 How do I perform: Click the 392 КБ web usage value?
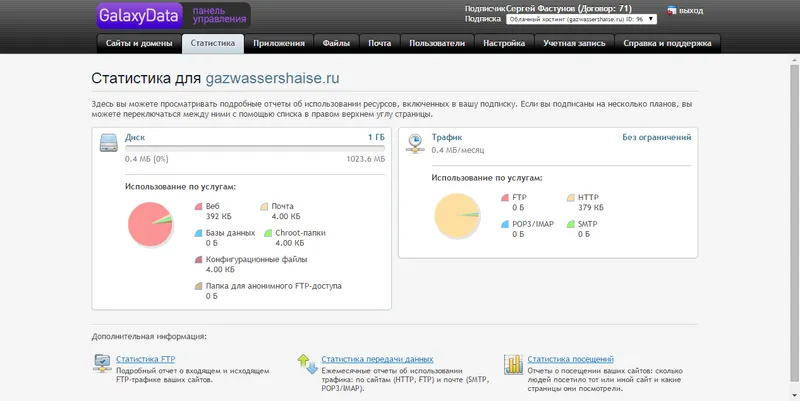click(x=218, y=216)
